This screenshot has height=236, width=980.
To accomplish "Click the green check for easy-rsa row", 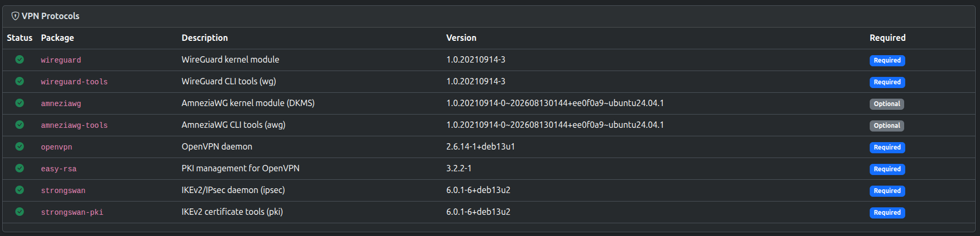I will (x=20, y=168).
